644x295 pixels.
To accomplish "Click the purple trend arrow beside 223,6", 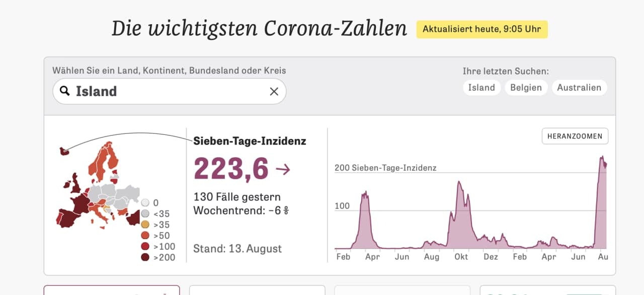I will click(283, 169).
